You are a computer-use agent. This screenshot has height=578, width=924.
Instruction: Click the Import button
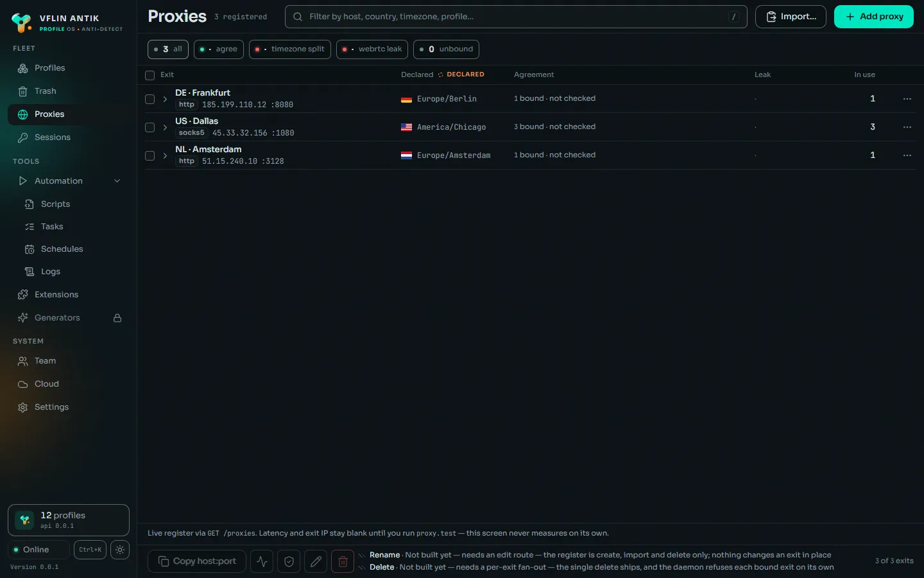[791, 17]
